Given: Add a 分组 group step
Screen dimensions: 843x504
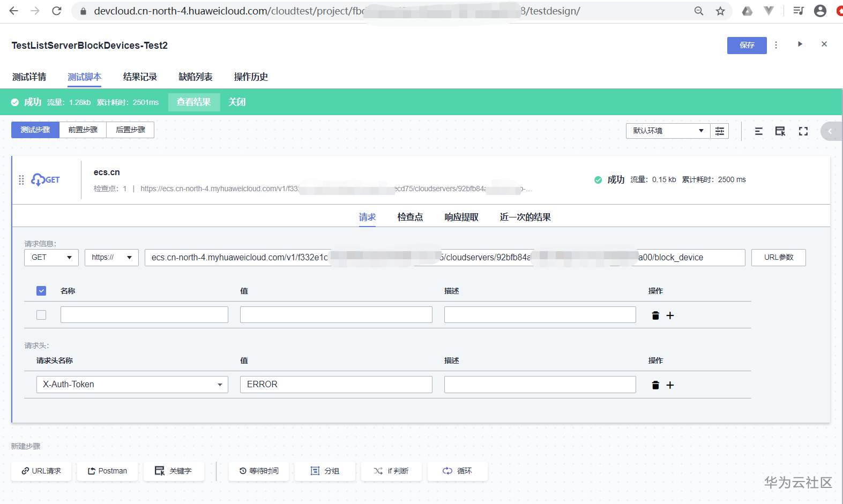Looking at the screenshot, I should click(x=325, y=471).
